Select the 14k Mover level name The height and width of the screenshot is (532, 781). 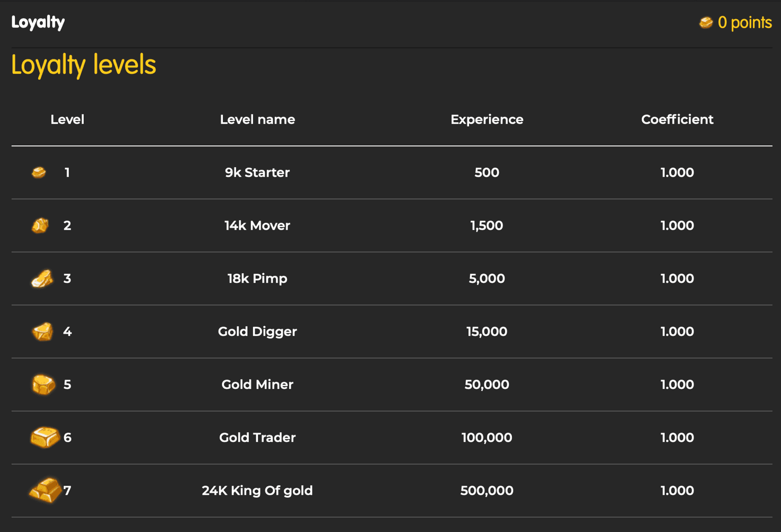[x=257, y=225]
